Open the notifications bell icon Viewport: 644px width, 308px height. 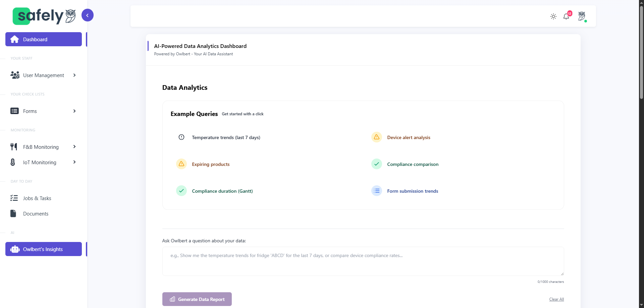click(x=566, y=16)
